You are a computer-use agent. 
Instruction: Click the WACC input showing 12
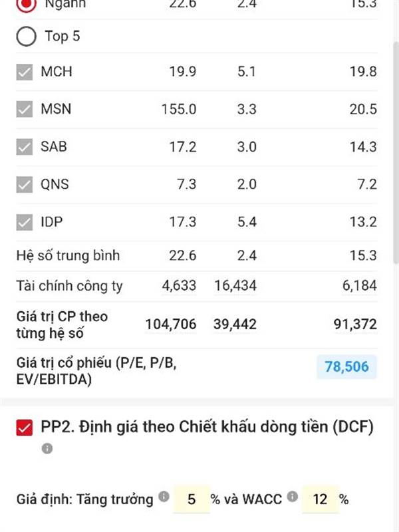click(320, 499)
